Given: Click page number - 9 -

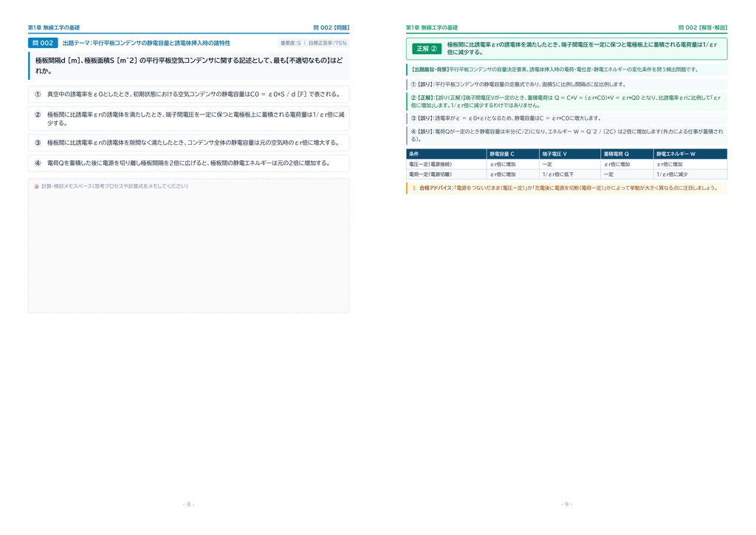Looking at the screenshot, I should point(566,504).
